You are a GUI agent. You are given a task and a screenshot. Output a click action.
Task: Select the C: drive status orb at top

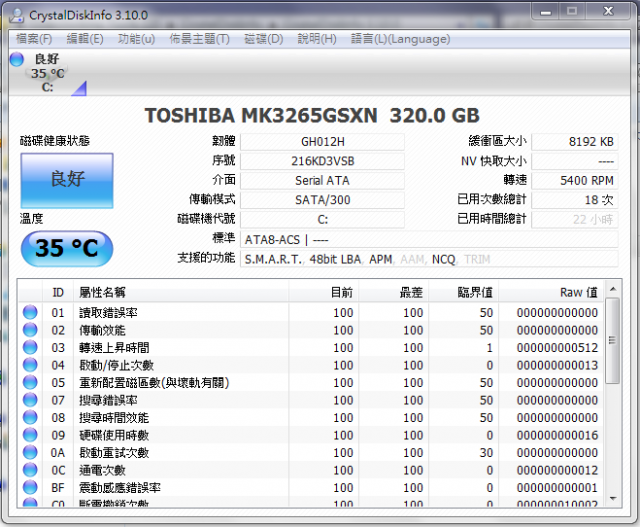click(x=17, y=60)
